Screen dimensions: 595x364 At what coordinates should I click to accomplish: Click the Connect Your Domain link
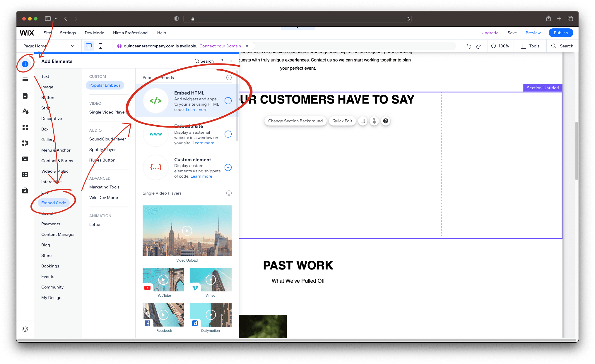(x=220, y=46)
